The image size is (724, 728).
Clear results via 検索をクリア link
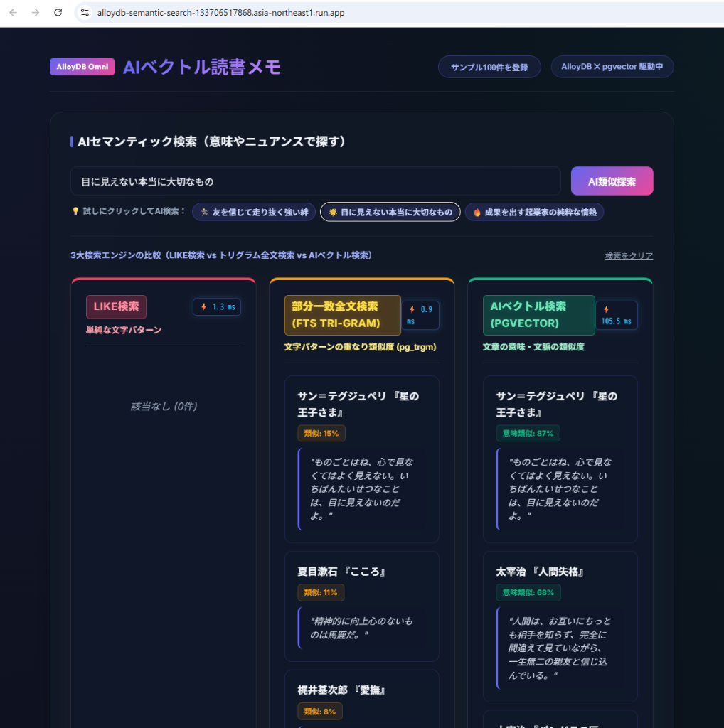tap(629, 256)
